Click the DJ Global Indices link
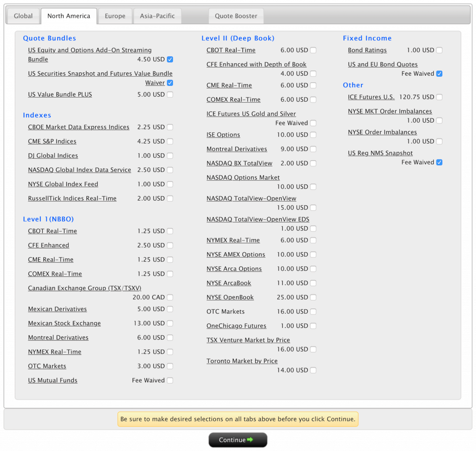476x451 pixels. (x=53, y=156)
